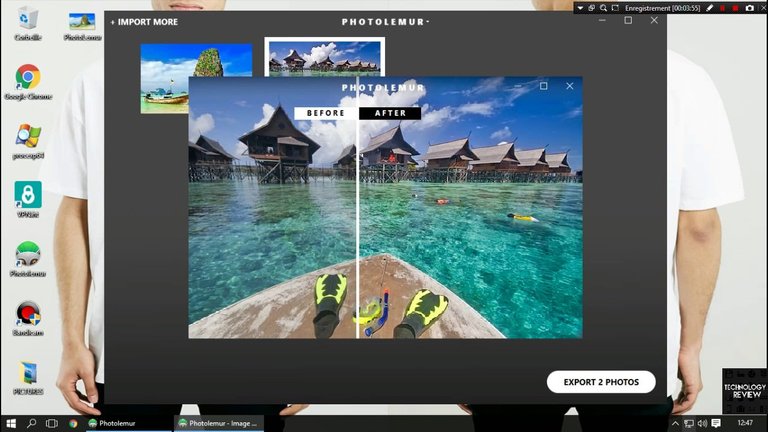Screen dimensions: 768x432
Task: Open the network icon in tray
Action: pyautogui.click(x=689, y=423)
